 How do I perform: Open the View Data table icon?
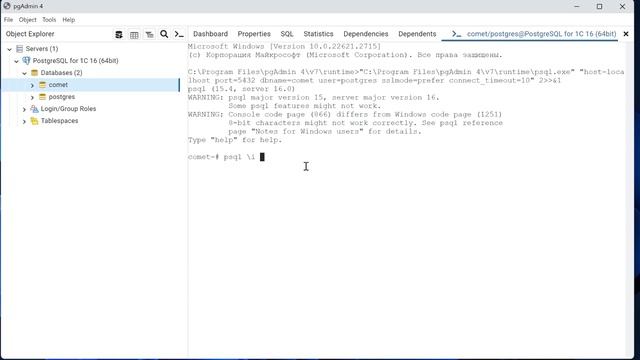134,35
